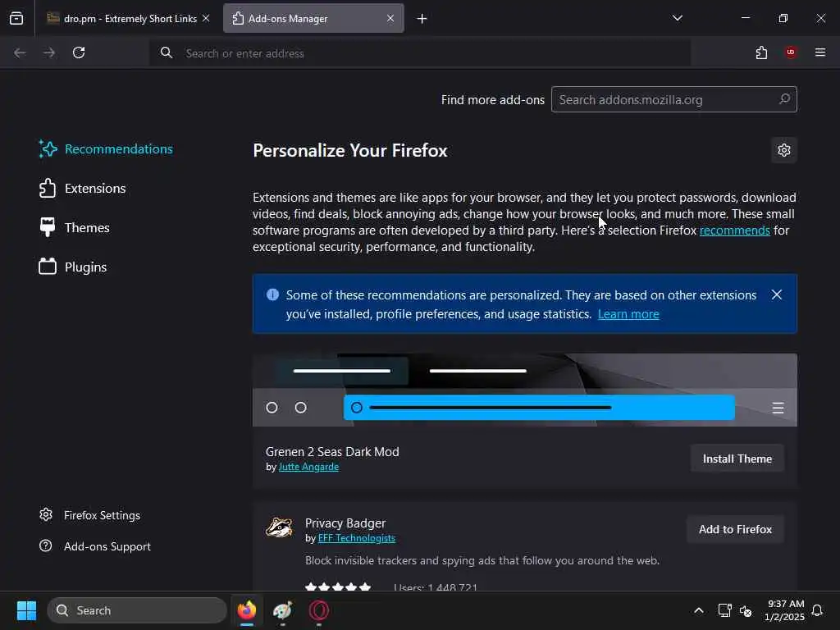Select the Add-ons Manager tab

point(313,18)
